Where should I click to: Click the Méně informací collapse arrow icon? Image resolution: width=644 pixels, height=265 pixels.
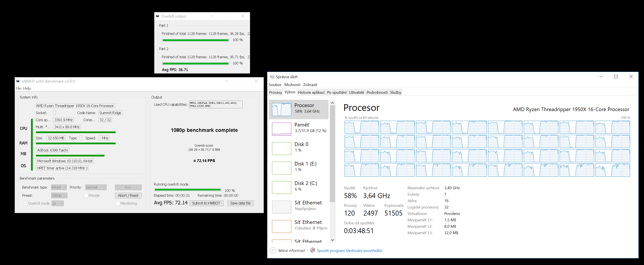pos(273,250)
